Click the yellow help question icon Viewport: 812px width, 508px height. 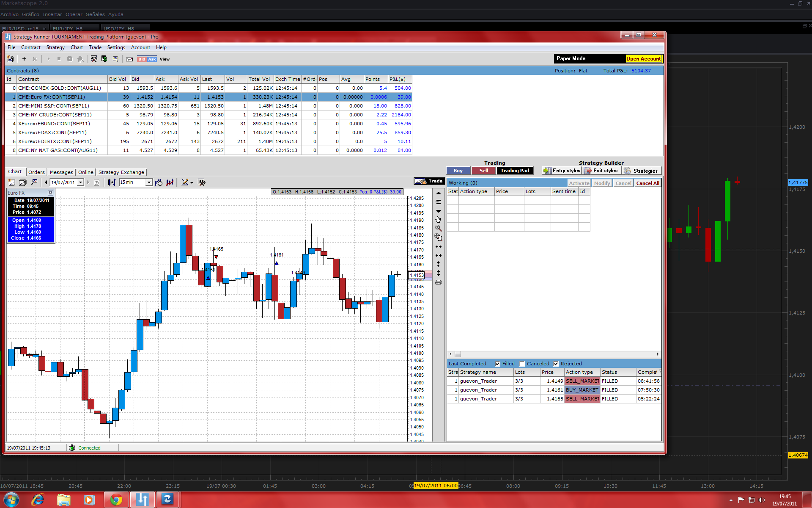[x=115, y=59]
